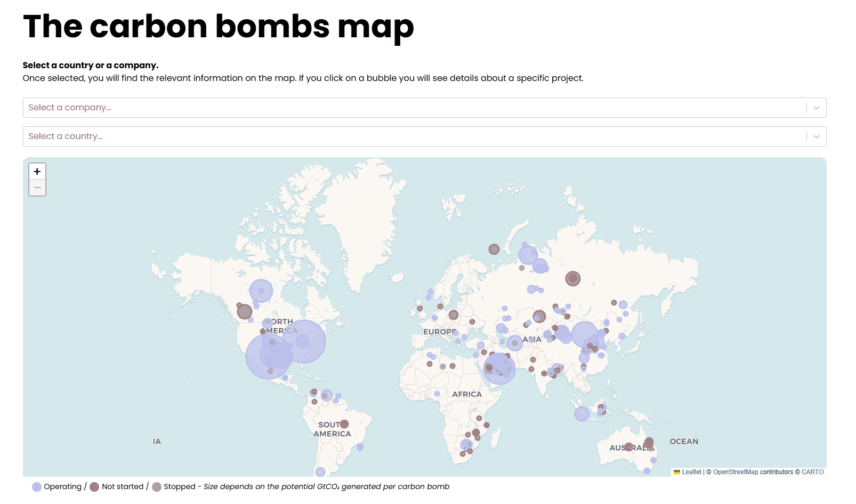Click the stopped bubble north of Scandinavia
Viewport: 856px width, 504px height.
coord(494,249)
